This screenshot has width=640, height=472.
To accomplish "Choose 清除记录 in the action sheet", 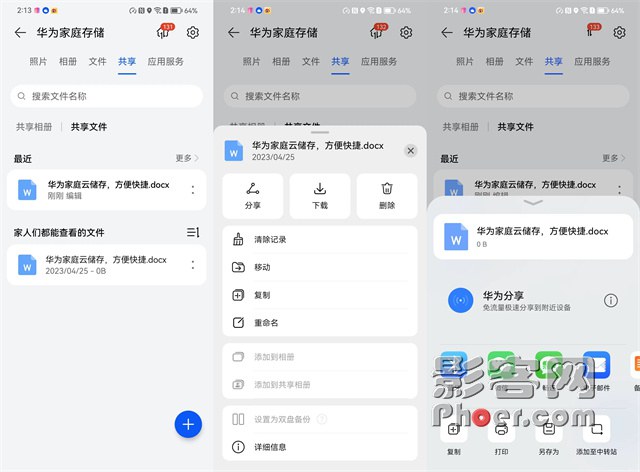I will tap(320, 239).
